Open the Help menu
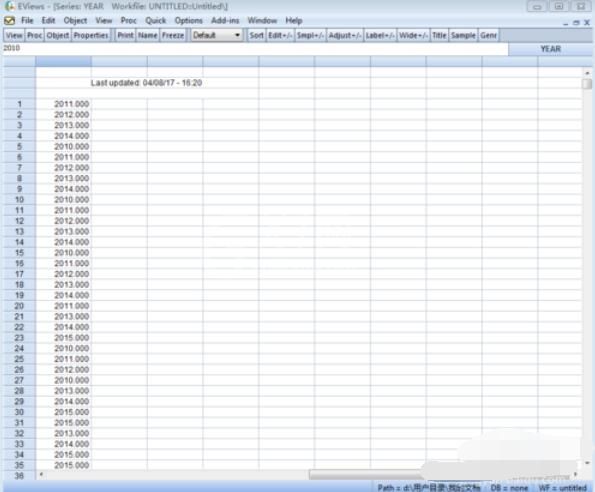Viewport: 595px width, 492px height. coord(294,20)
